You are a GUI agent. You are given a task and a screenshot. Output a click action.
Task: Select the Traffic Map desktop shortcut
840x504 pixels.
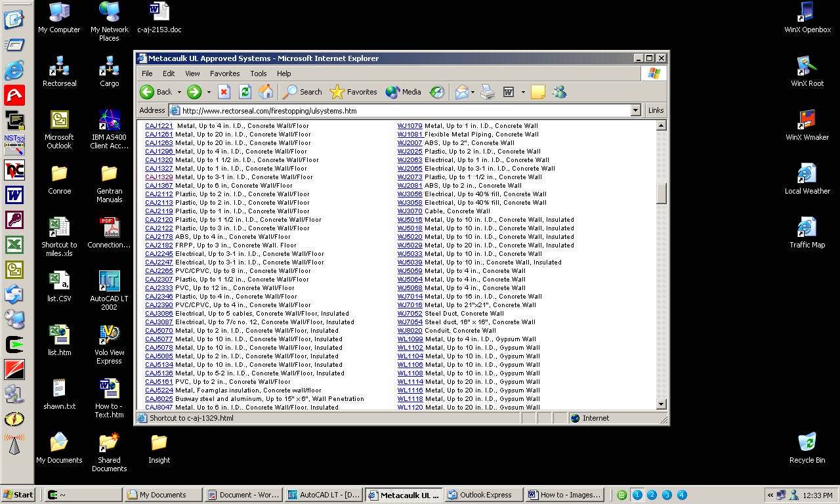tap(807, 233)
